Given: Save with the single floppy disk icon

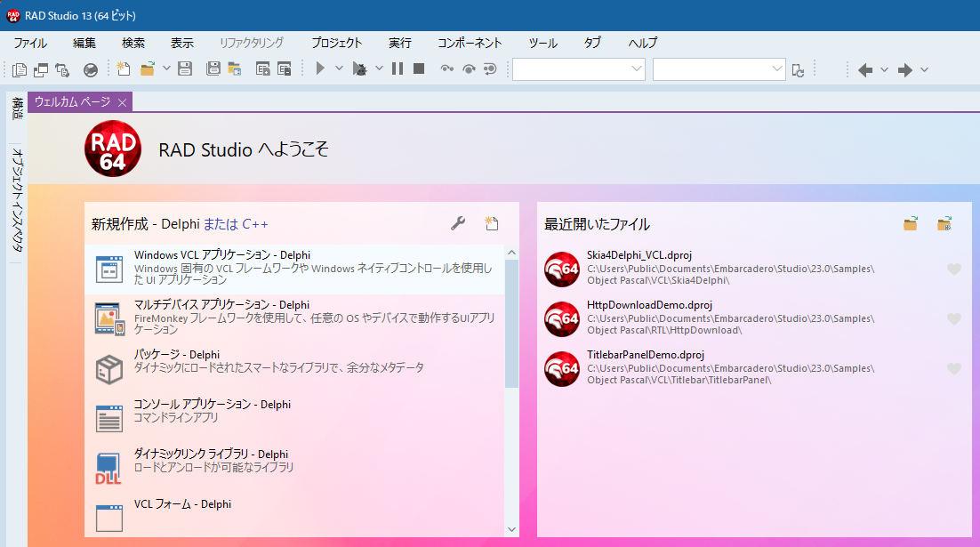Looking at the screenshot, I should point(185,68).
